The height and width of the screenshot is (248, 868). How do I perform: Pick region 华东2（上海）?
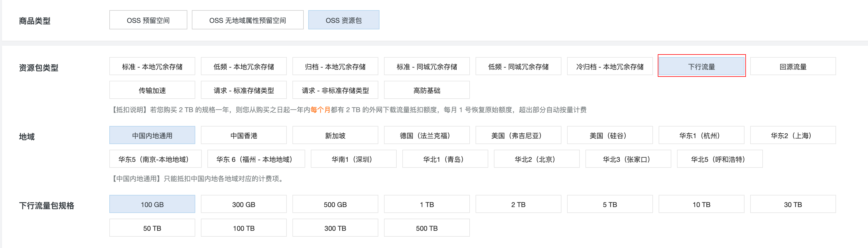coord(793,135)
